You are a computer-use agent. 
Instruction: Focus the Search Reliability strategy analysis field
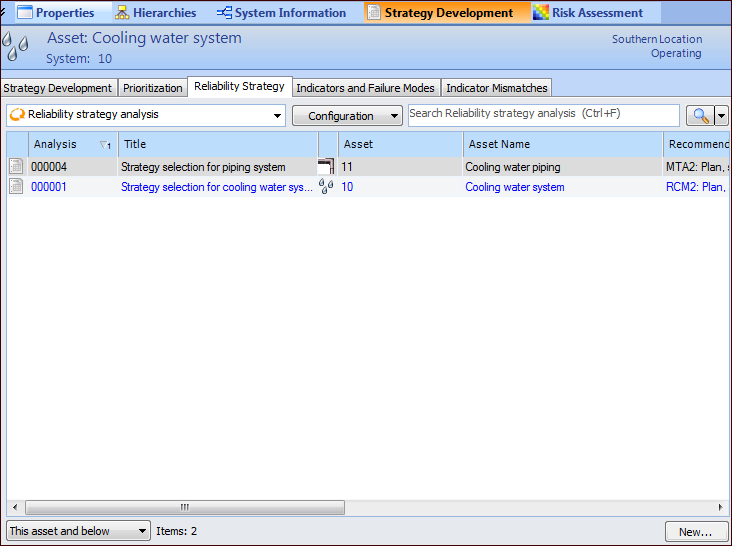click(x=543, y=115)
